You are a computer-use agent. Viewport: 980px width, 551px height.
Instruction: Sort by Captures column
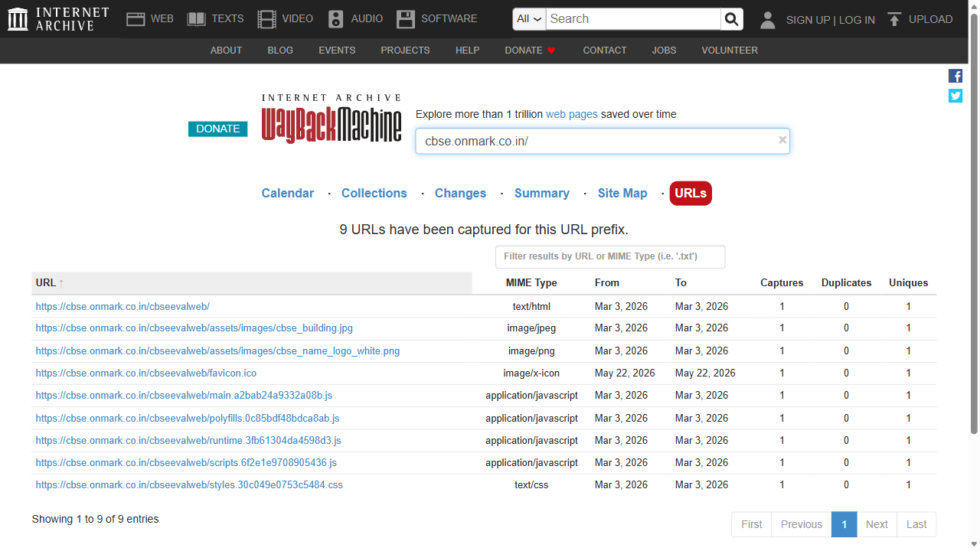[x=782, y=283]
